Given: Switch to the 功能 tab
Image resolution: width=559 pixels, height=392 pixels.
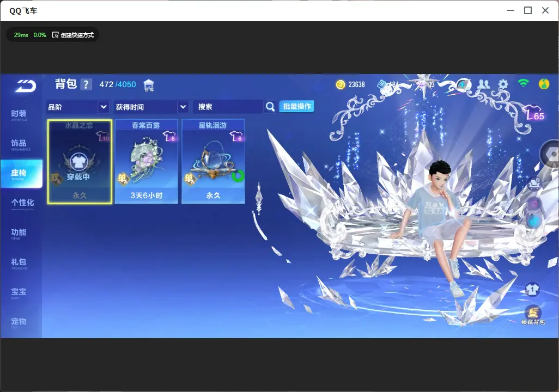Looking at the screenshot, I should pyautogui.click(x=19, y=234).
